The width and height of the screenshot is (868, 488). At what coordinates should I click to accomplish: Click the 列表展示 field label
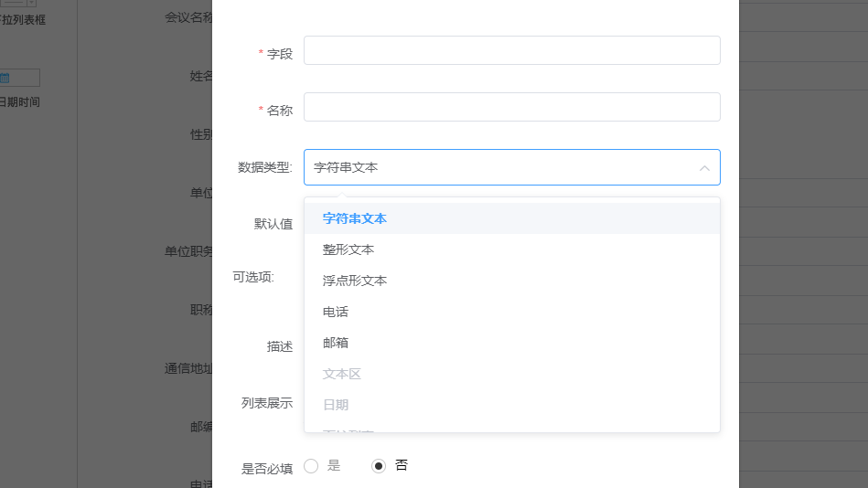coord(267,403)
